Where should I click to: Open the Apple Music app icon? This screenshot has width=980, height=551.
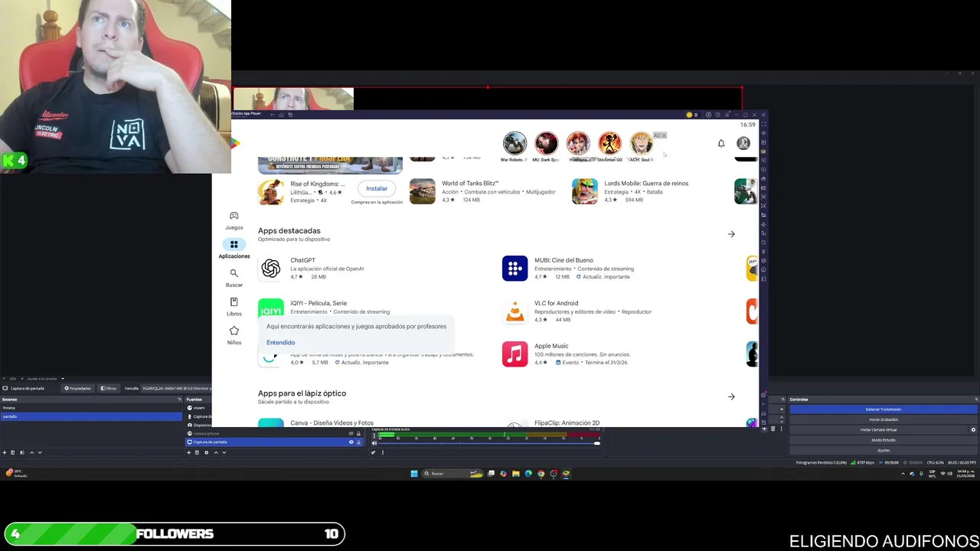click(514, 354)
